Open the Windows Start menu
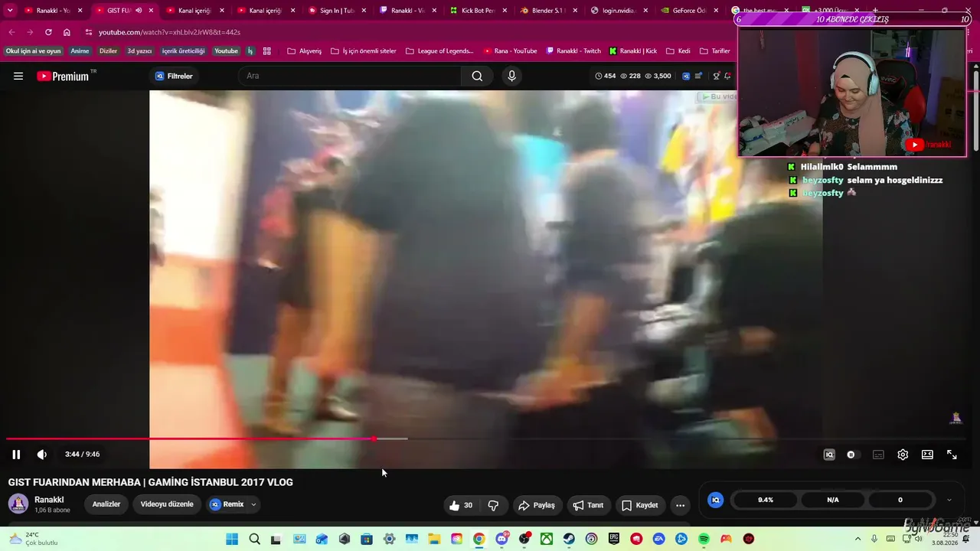980x551 pixels. click(x=232, y=539)
